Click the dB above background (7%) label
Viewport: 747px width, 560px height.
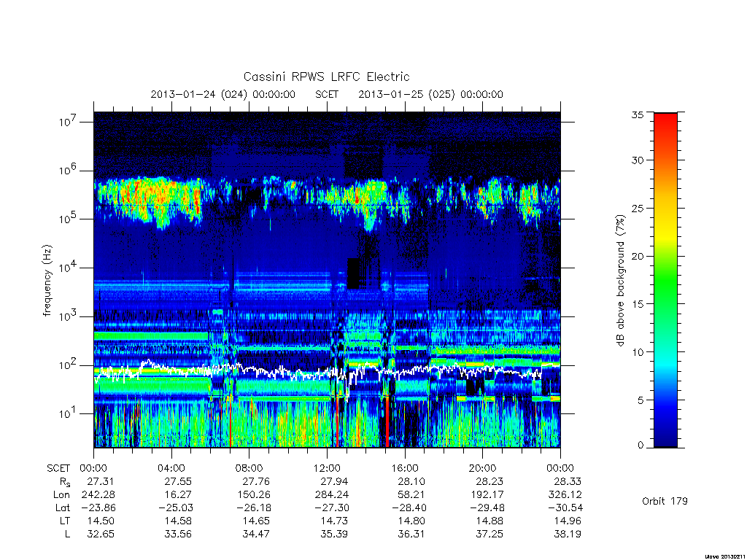pos(620,281)
